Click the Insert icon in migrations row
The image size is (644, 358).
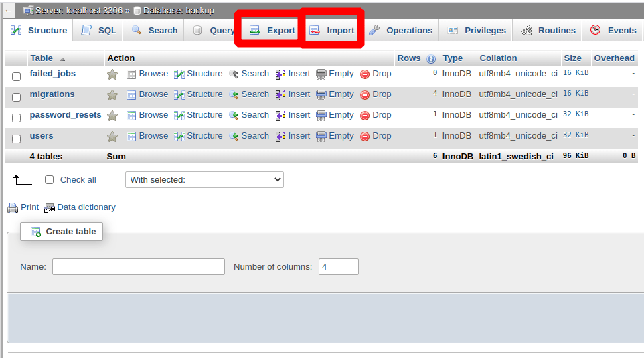click(x=280, y=95)
